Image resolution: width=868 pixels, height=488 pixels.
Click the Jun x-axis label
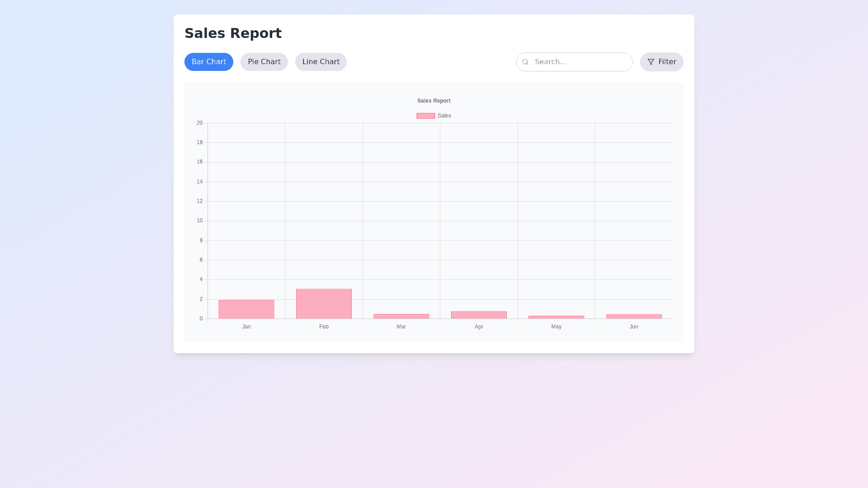634,327
